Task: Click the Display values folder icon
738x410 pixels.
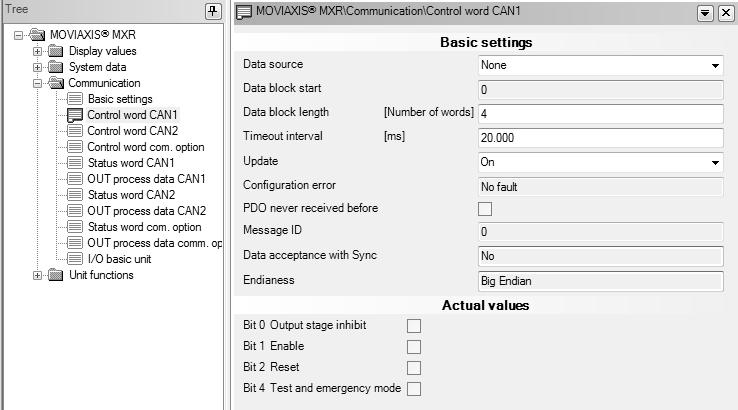Action: 56,51
